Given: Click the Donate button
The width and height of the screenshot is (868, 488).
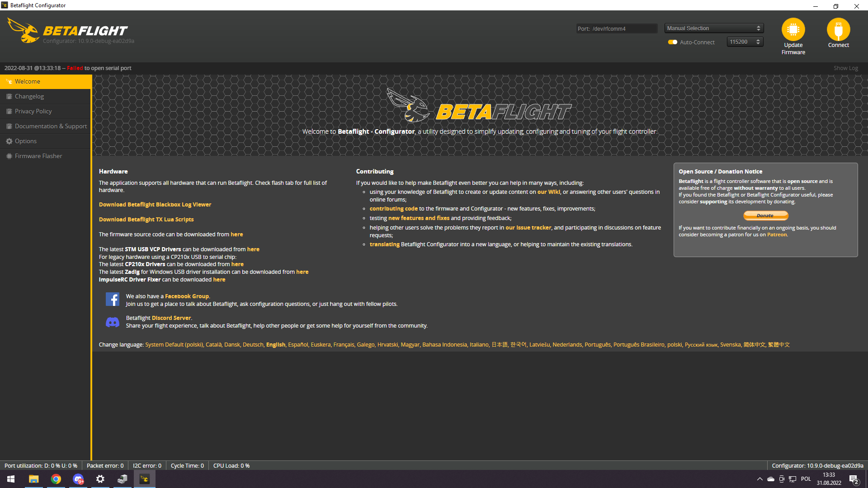Looking at the screenshot, I should click(765, 216).
